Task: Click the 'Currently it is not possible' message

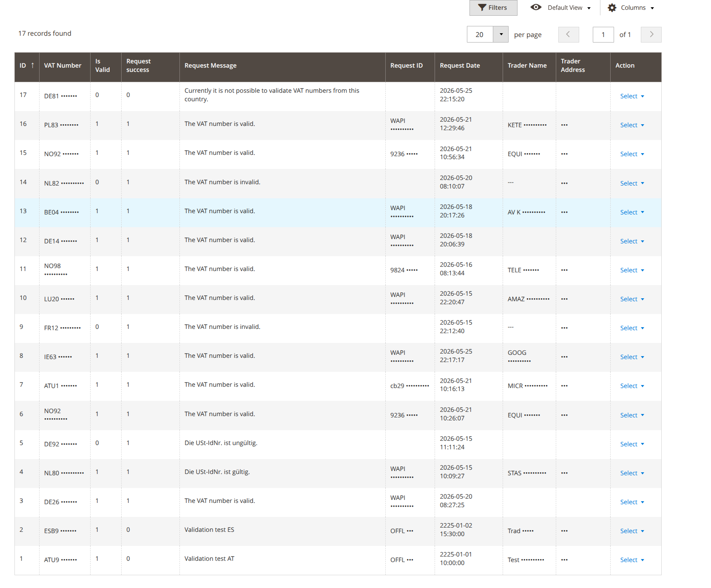Action: [272, 95]
